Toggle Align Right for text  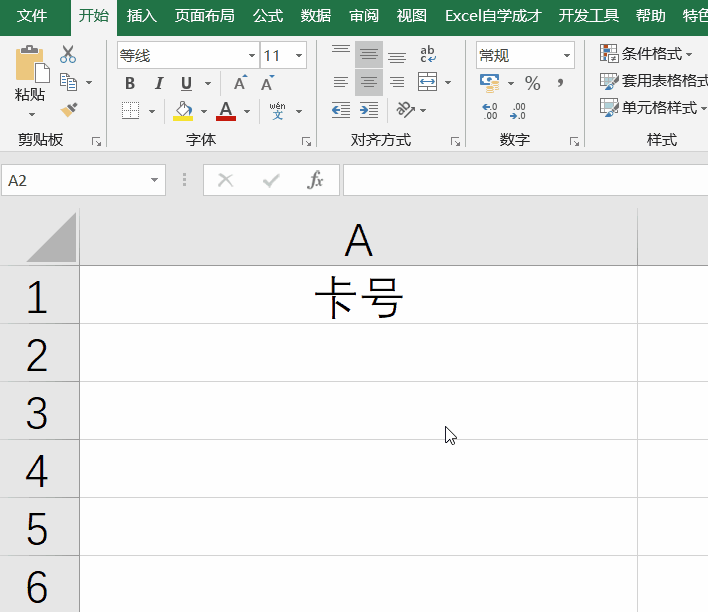(397, 82)
